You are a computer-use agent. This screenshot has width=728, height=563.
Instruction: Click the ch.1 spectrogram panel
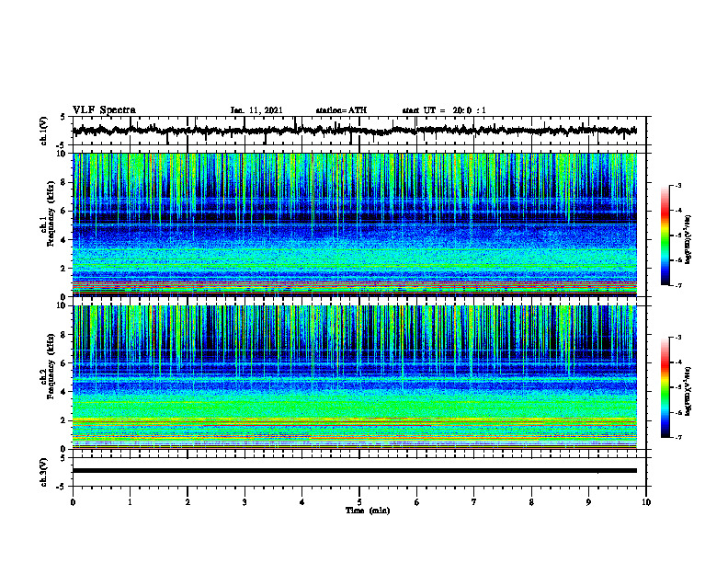click(355, 224)
